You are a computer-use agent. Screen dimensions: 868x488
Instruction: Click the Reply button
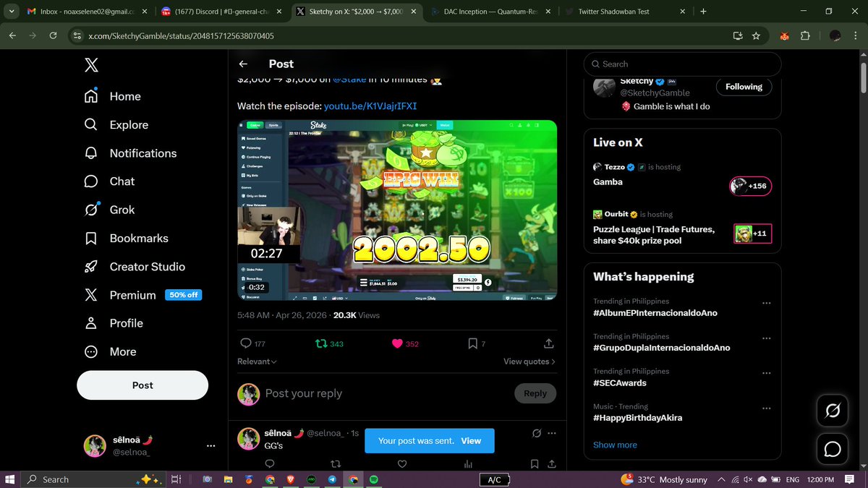tap(535, 393)
